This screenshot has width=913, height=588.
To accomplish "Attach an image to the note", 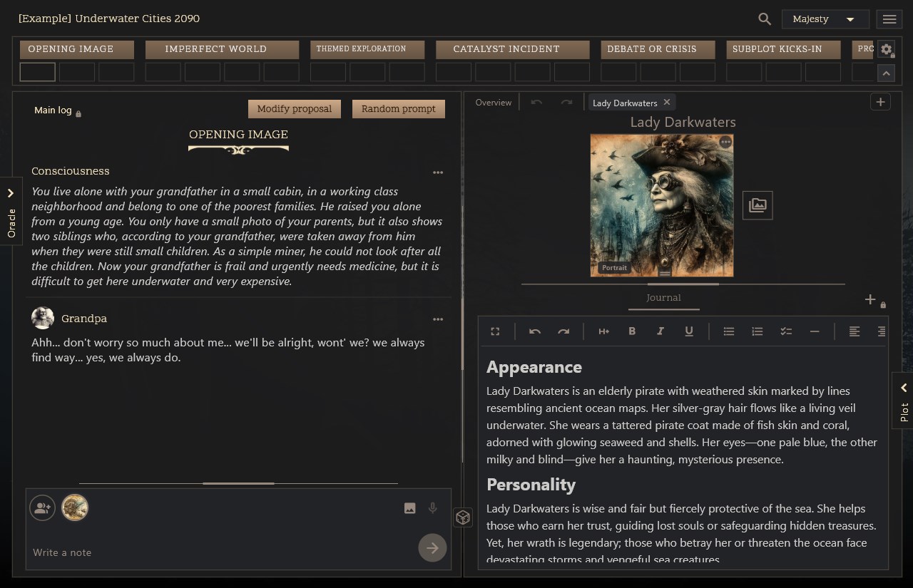I will click(x=409, y=508).
